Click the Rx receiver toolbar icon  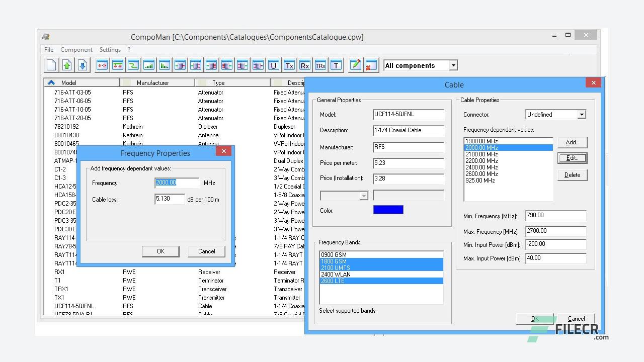pyautogui.click(x=305, y=65)
